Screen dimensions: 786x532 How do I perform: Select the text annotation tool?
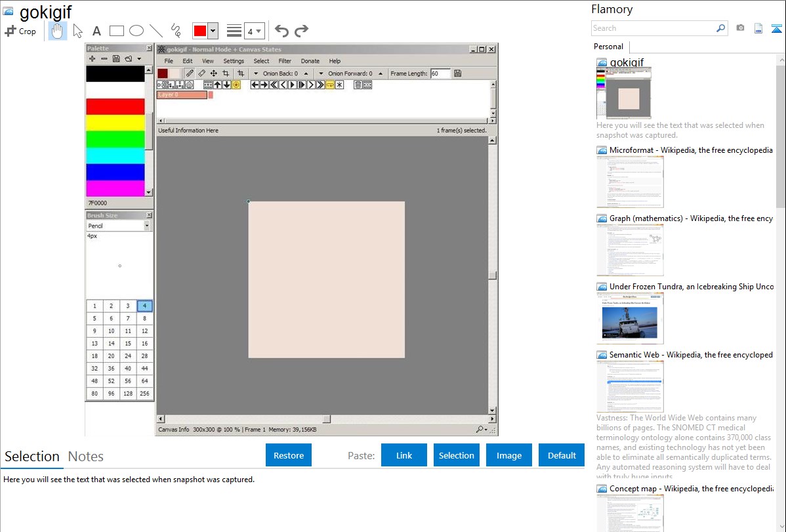click(96, 31)
